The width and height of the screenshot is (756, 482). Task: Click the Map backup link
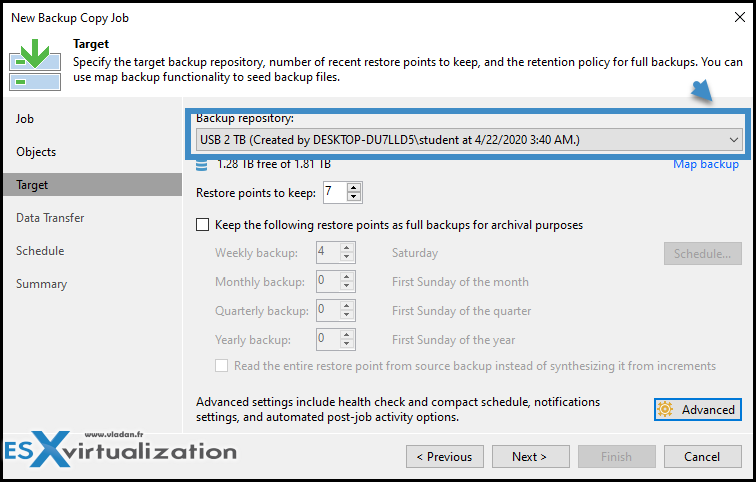[x=706, y=164]
